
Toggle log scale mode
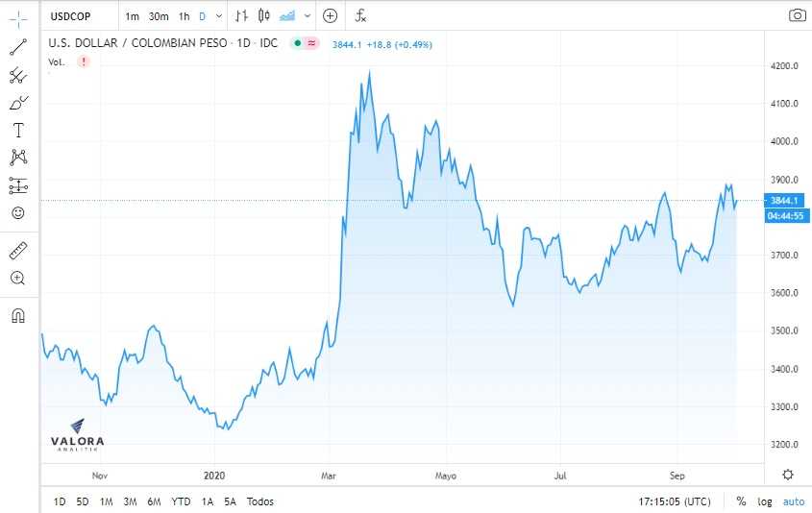pos(764,501)
